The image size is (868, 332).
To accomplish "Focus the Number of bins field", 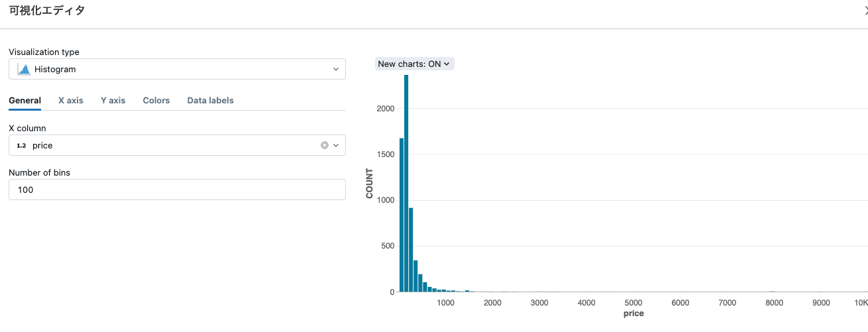I will click(177, 190).
